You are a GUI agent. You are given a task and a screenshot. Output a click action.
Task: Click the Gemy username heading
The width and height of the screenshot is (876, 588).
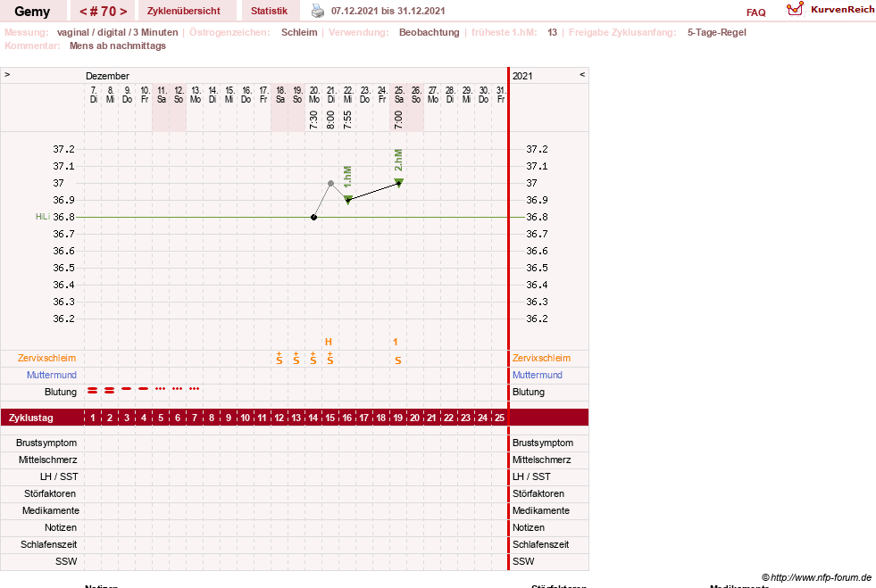pos(32,12)
